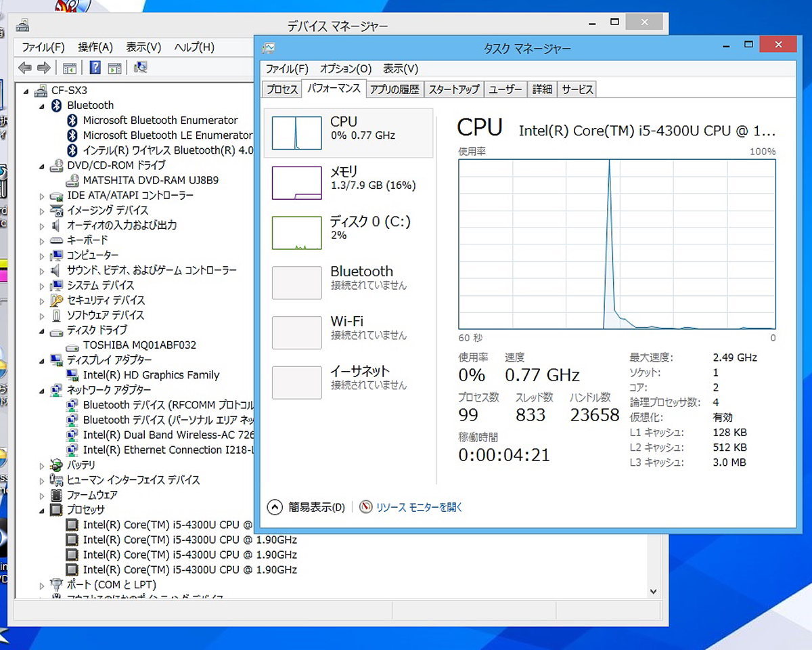
Task: Click the Microsoft Bluetooth LE Enumerator icon
Action: 73,135
